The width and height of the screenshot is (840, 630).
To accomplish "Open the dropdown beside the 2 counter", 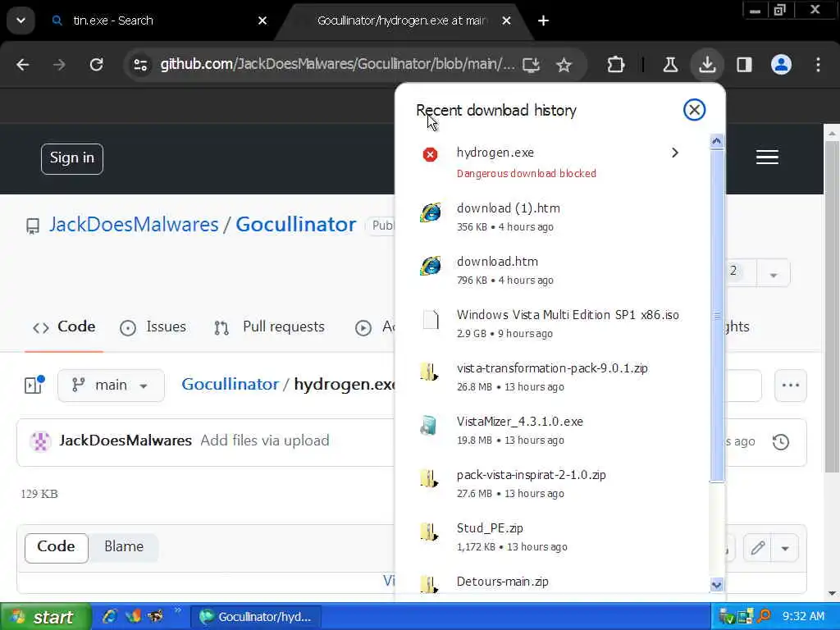I will click(773, 275).
